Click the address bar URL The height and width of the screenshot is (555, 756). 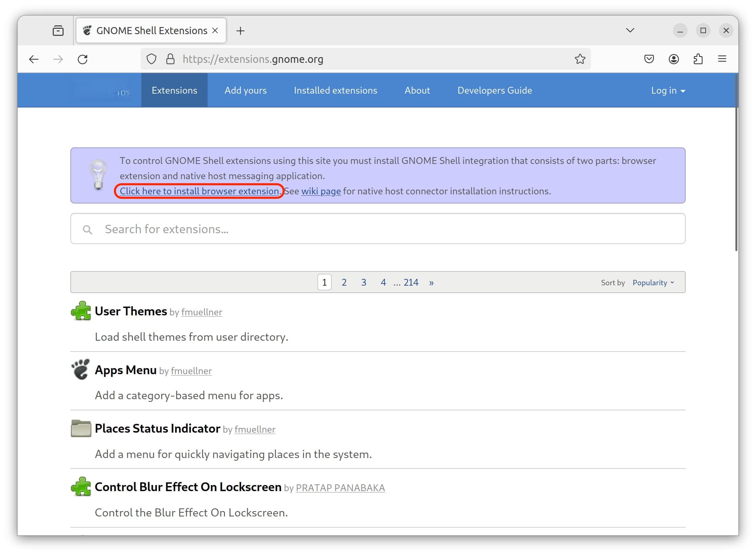(x=253, y=59)
